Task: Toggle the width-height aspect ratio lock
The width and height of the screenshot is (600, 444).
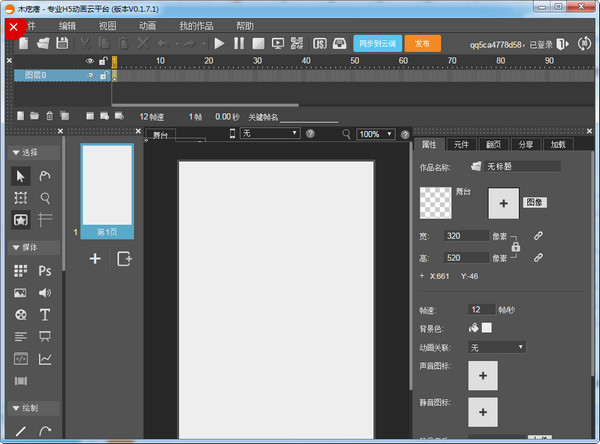Action: point(516,247)
